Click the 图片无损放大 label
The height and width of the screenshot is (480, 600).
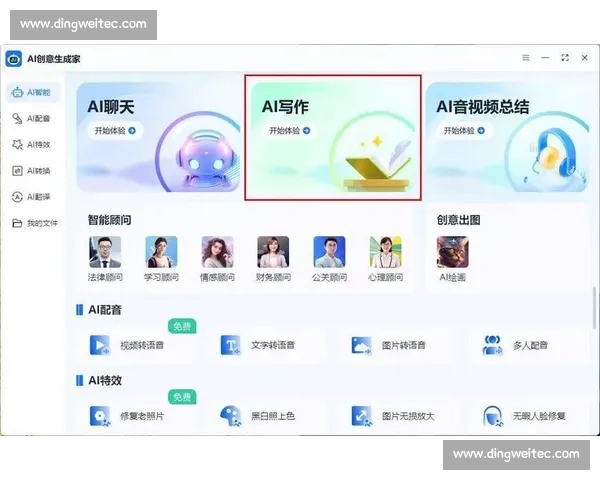pyautogui.click(x=408, y=416)
